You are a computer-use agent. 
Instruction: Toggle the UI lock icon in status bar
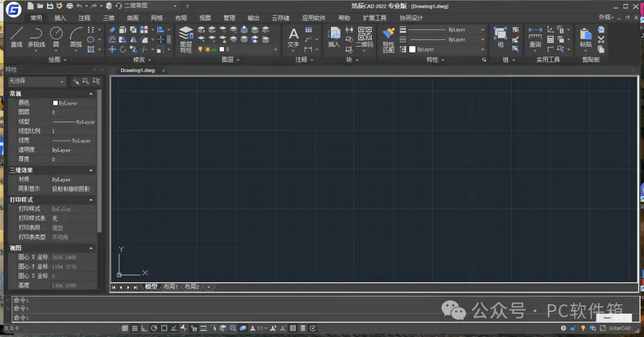click(573, 328)
